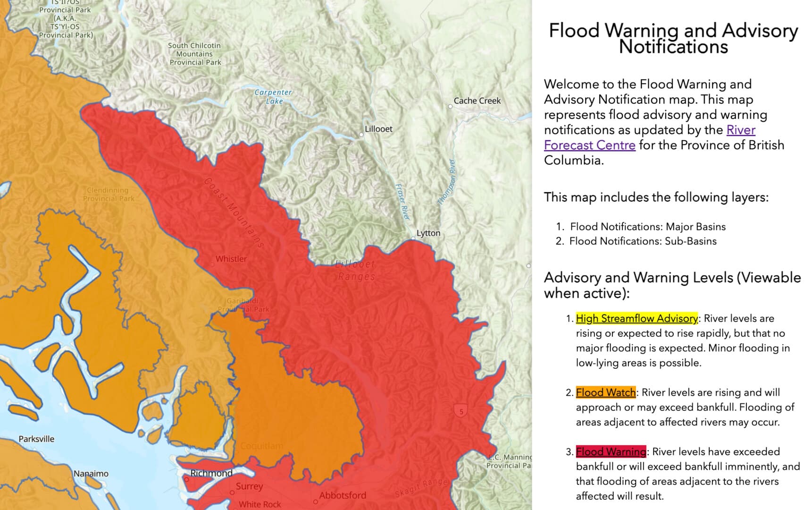The height and width of the screenshot is (510, 812).
Task: Click the Whistler label on the map
Action: point(231,259)
